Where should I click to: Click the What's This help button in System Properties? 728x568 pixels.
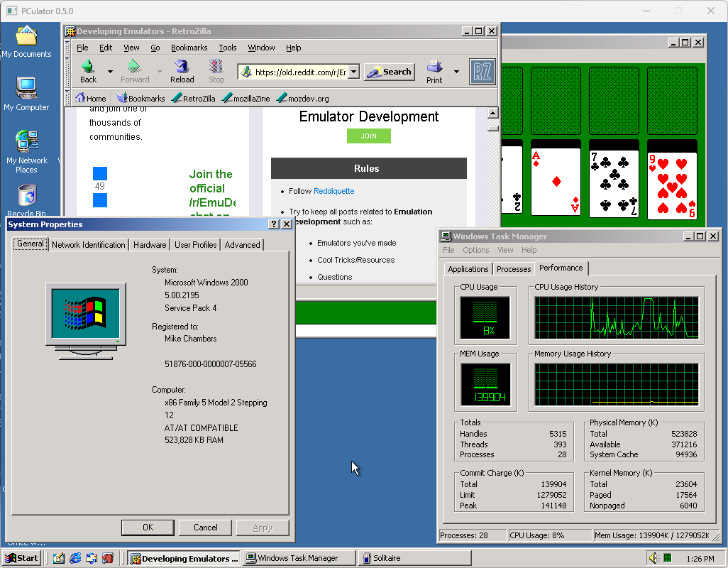[x=274, y=224]
